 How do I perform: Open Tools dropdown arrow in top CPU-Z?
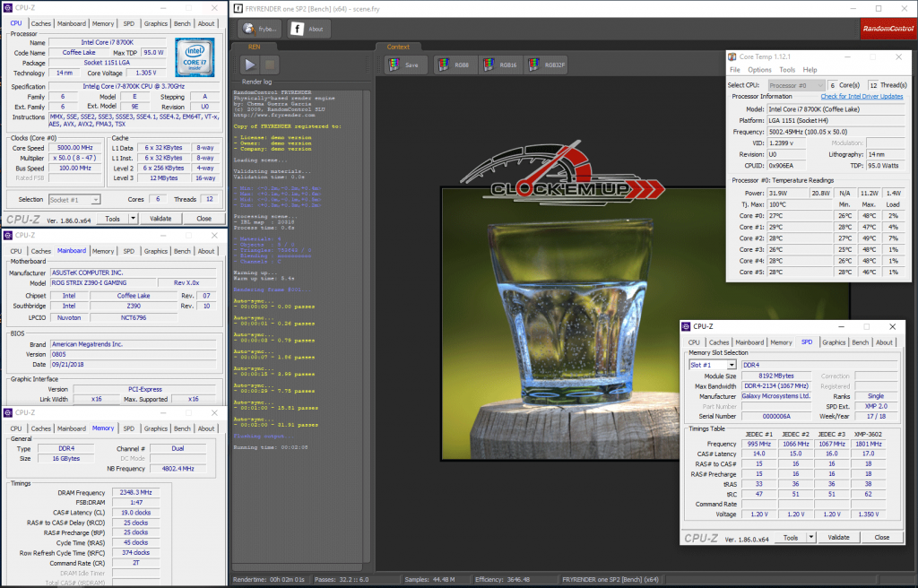pyautogui.click(x=134, y=218)
